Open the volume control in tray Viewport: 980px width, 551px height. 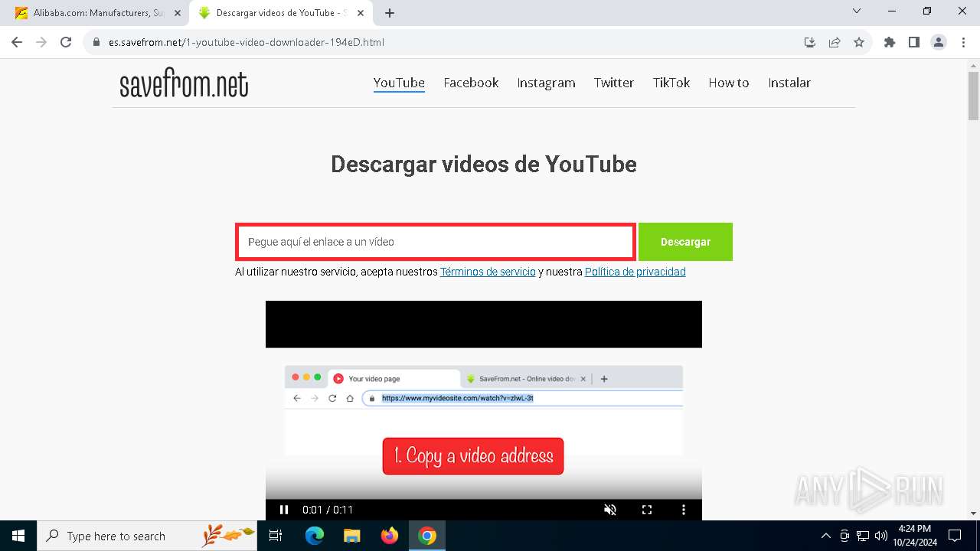881,536
